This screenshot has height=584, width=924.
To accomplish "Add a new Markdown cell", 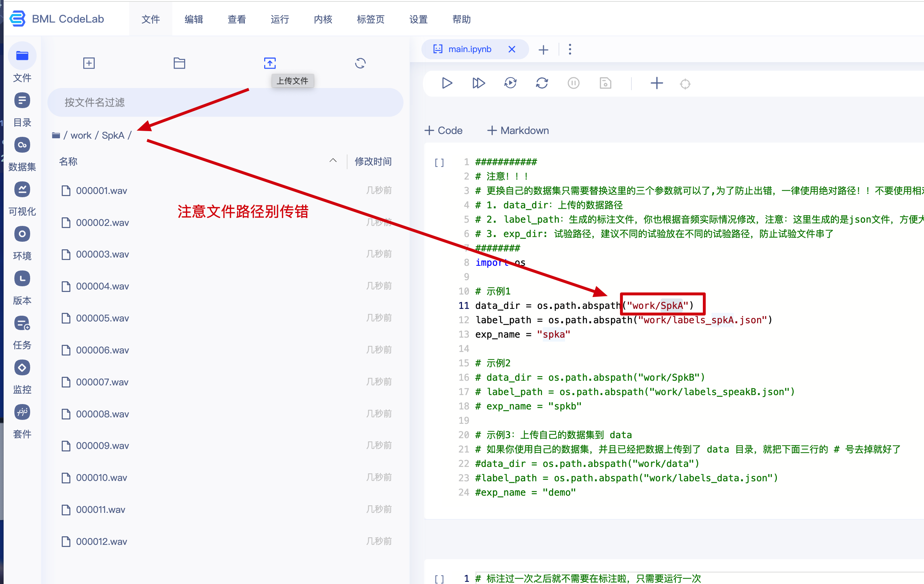I will click(x=518, y=130).
